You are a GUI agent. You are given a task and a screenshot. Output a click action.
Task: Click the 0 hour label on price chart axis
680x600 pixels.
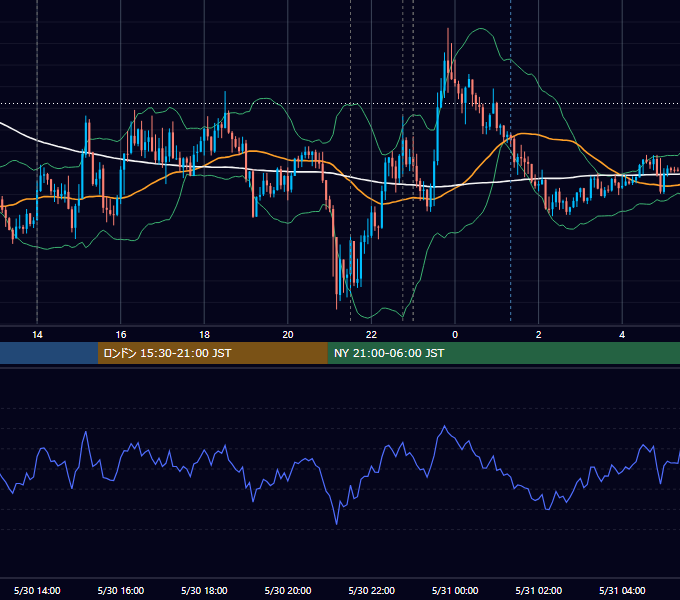[x=455, y=335]
